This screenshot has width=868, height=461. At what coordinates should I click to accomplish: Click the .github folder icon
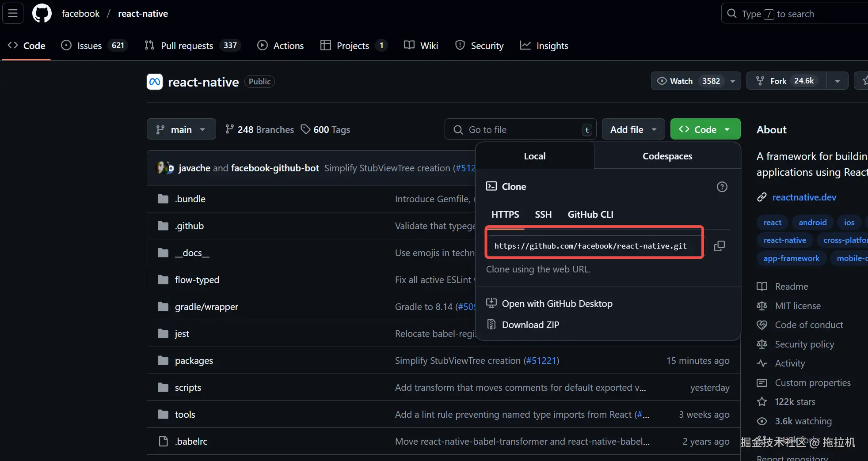[x=163, y=226]
